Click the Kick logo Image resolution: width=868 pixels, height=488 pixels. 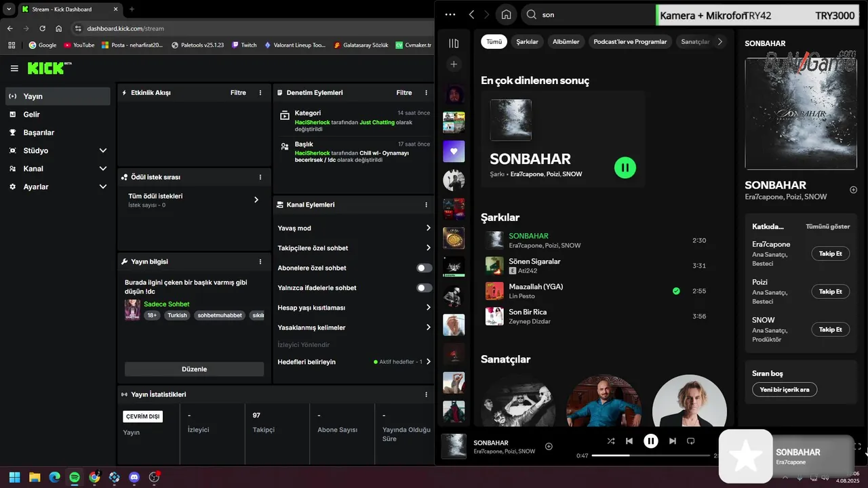[49, 68]
